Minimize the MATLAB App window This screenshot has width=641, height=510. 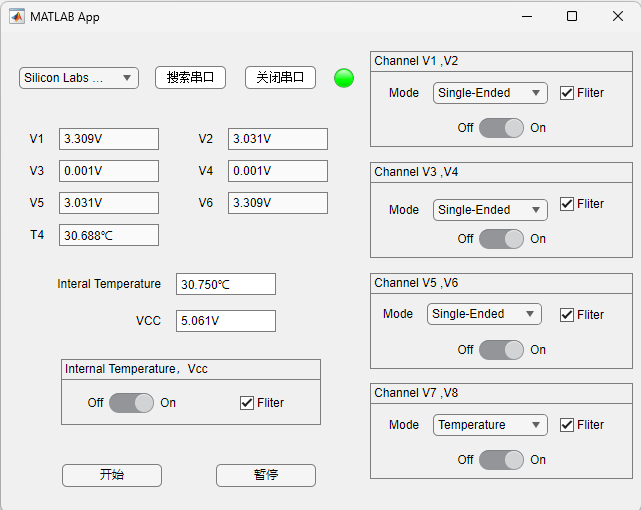pos(526,16)
